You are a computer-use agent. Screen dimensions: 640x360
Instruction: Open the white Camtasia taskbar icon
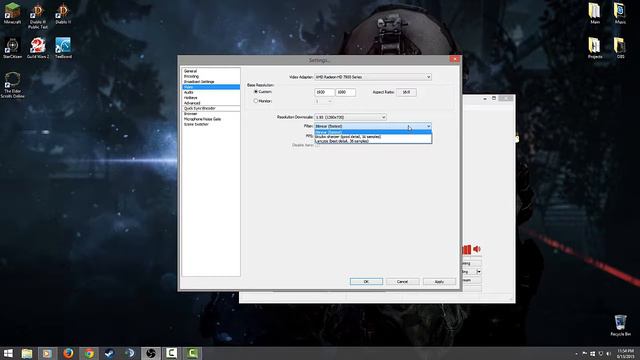point(171,353)
